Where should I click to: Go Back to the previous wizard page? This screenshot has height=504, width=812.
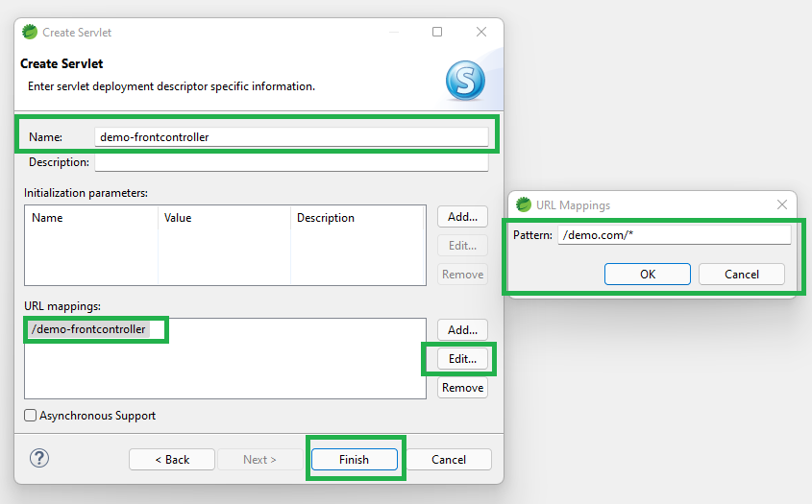(x=172, y=460)
